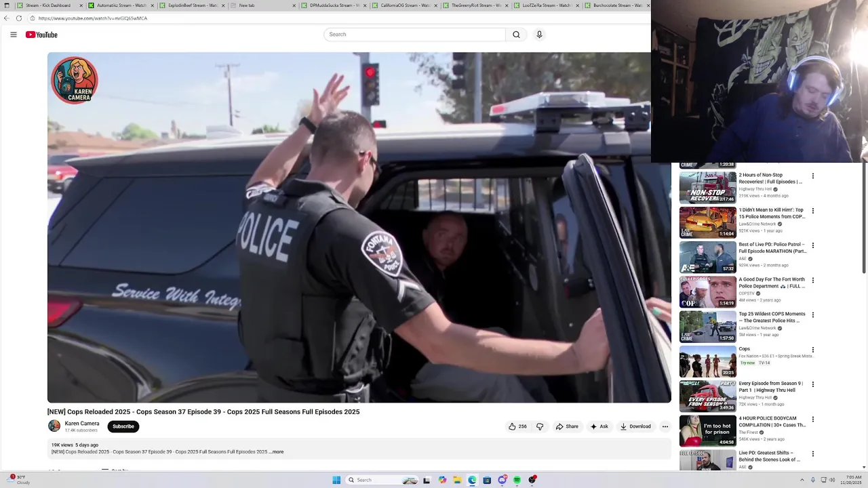Switch to DPMuddaSucka Stream tab
This screenshot has width=868, height=488.
[x=334, y=5]
